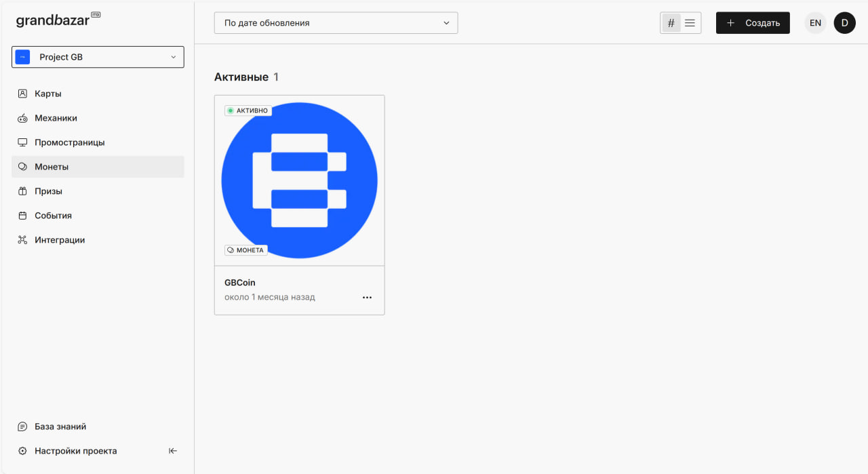Viewport: 868px width, 474px height.
Task: Click the События calendar icon
Action: (x=22, y=216)
